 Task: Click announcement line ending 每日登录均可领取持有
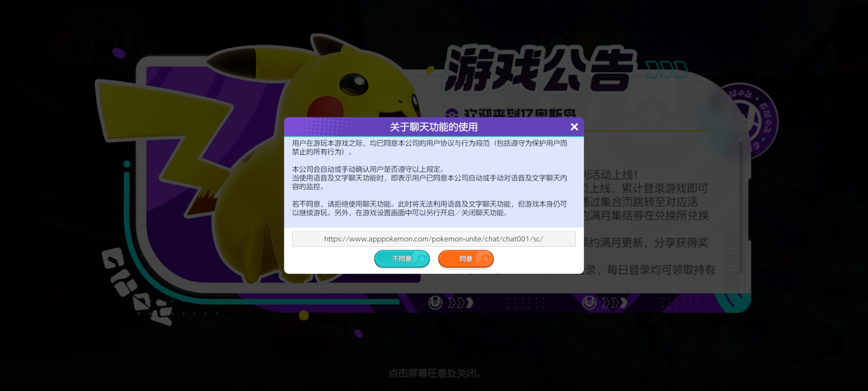point(649,270)
